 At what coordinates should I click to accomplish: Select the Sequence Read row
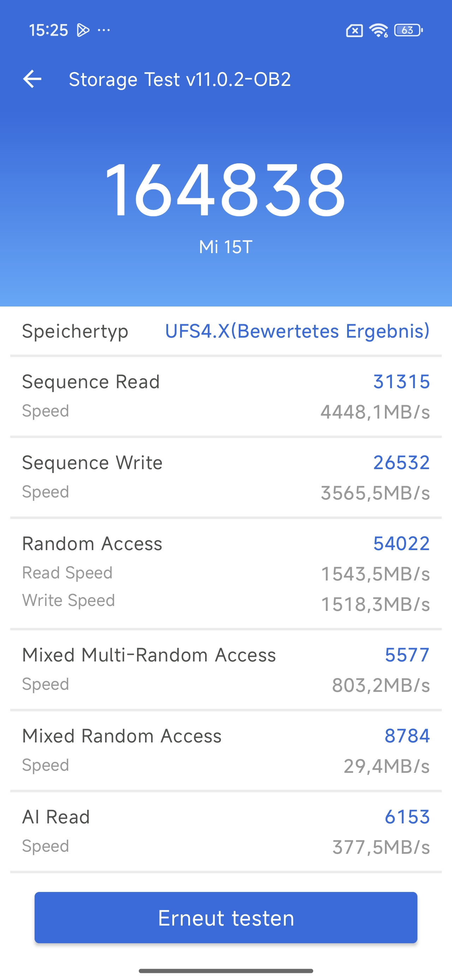coord(226,396)
